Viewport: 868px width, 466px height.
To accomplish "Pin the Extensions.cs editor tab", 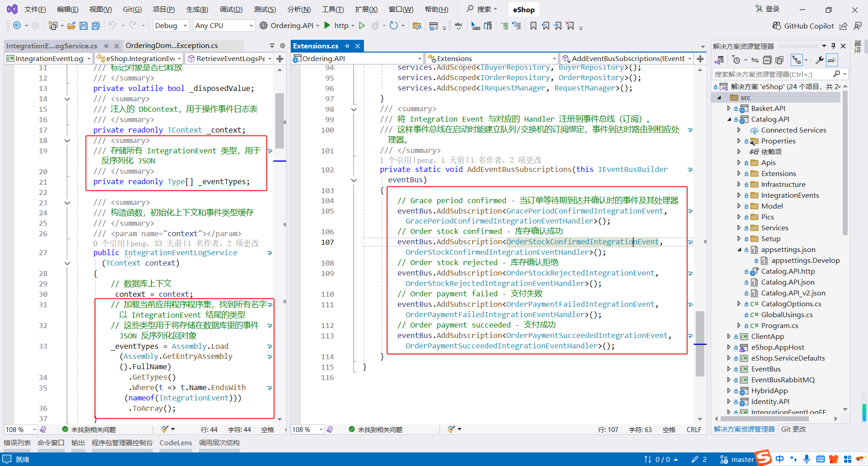I will coord(347,46).
